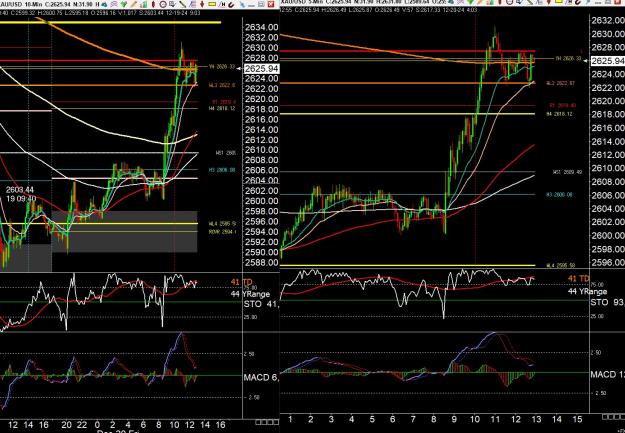Click the 'STO 93' indicator label in right chart
This screenshot has width=625, height=433.
pos(607,303)
